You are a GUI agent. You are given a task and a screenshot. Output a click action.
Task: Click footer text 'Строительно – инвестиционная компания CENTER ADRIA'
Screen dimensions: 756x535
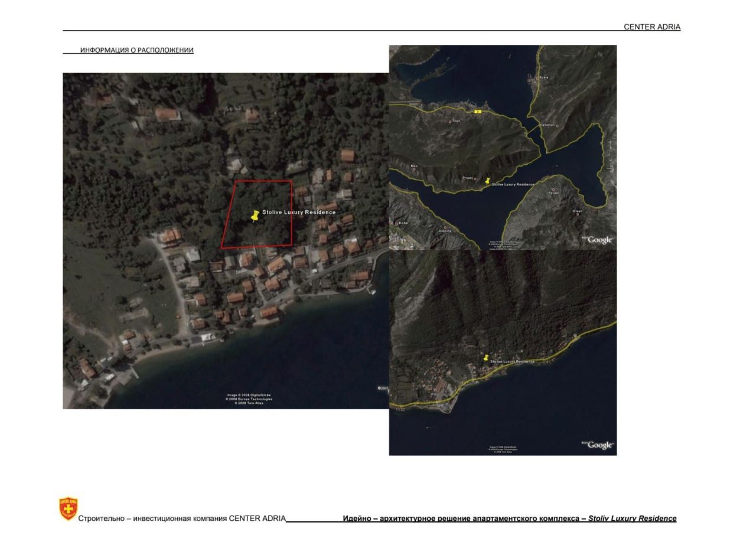click(182, 518)
